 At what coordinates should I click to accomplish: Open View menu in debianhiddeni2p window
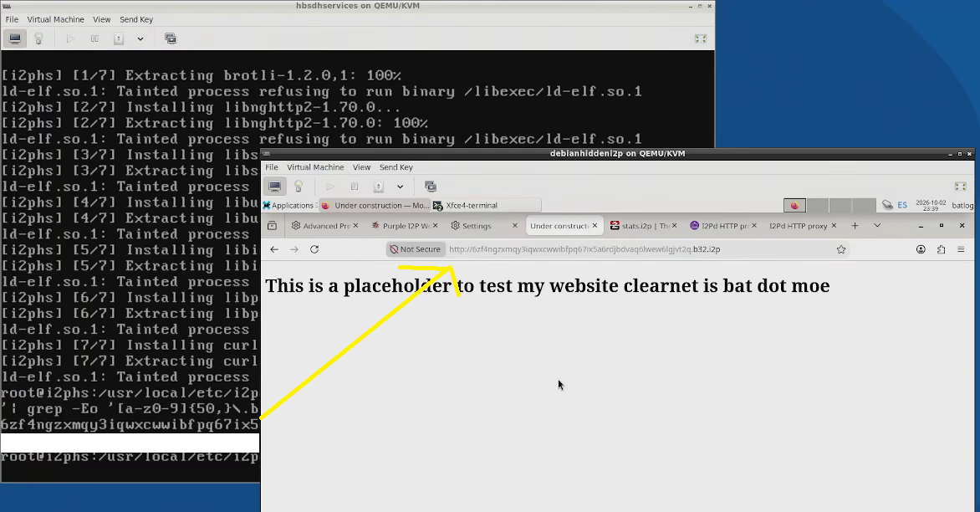click(x=362, y=167)
